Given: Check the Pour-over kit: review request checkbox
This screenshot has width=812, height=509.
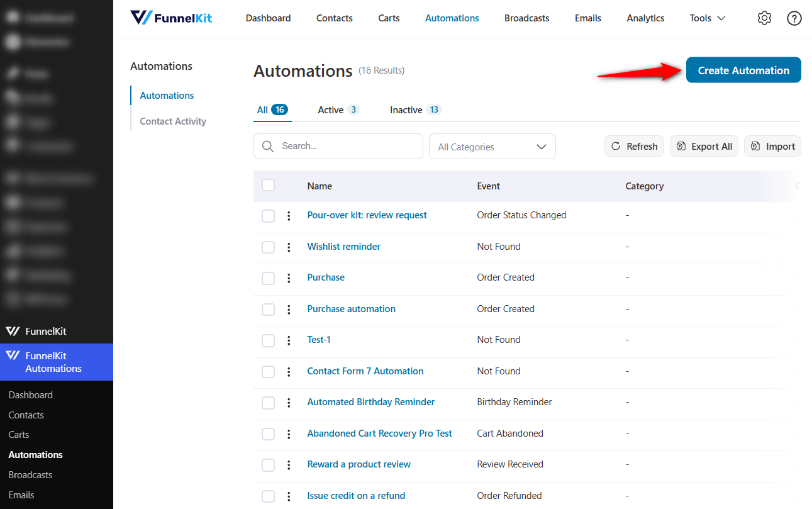Looking at the screenshot, I should coord(269,216).
